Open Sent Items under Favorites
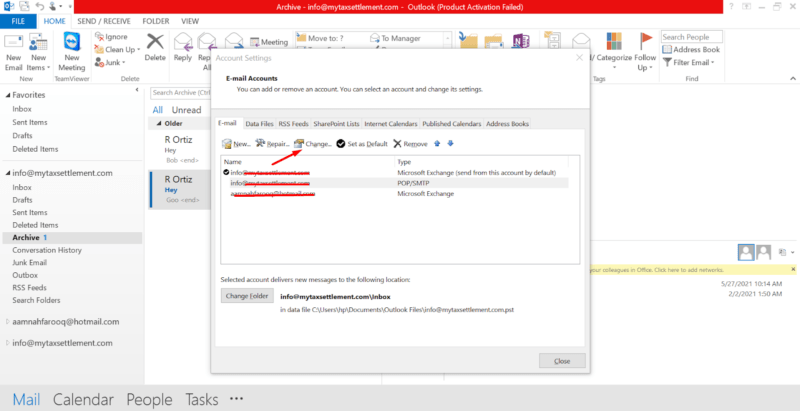The width and height of the screenshot is (800, 411). [x=30, y=122]
